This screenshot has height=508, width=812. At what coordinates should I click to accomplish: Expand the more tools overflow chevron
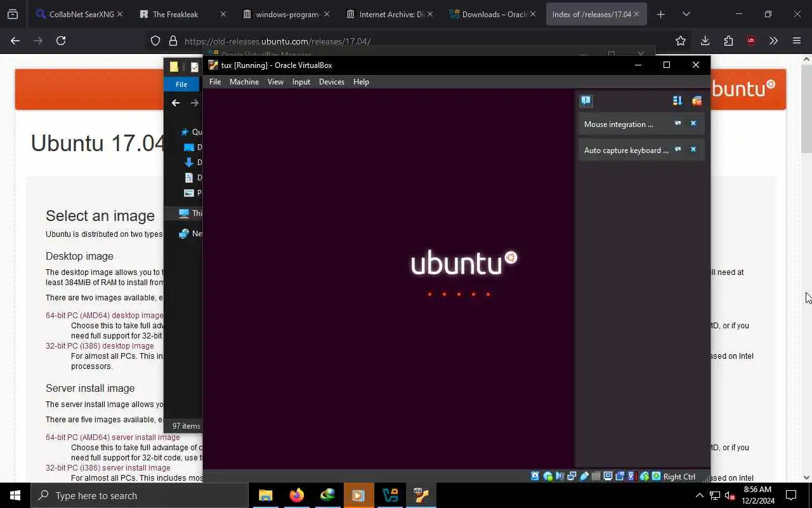tap(773, 41)
